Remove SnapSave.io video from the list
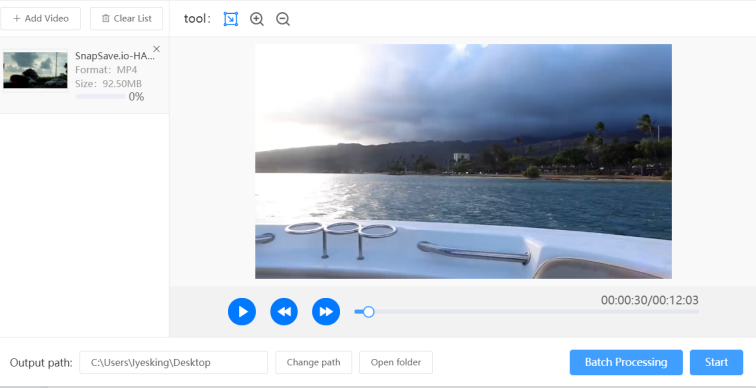Image resolution: width=756 pixels, height=388 pixels. coord(156,49)
